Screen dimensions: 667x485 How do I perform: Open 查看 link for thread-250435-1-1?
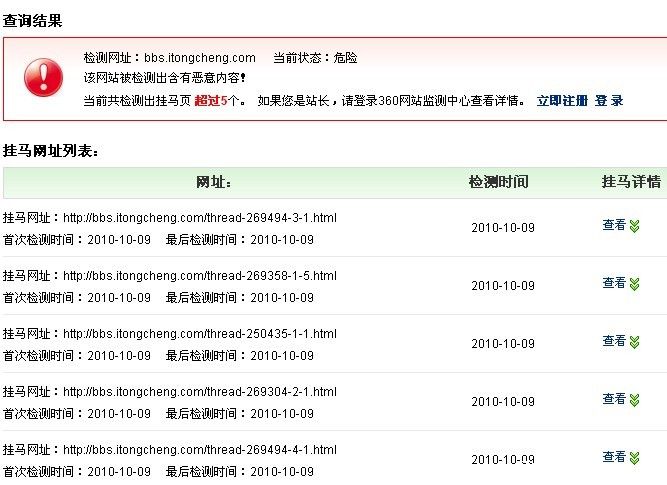[614, 342]
